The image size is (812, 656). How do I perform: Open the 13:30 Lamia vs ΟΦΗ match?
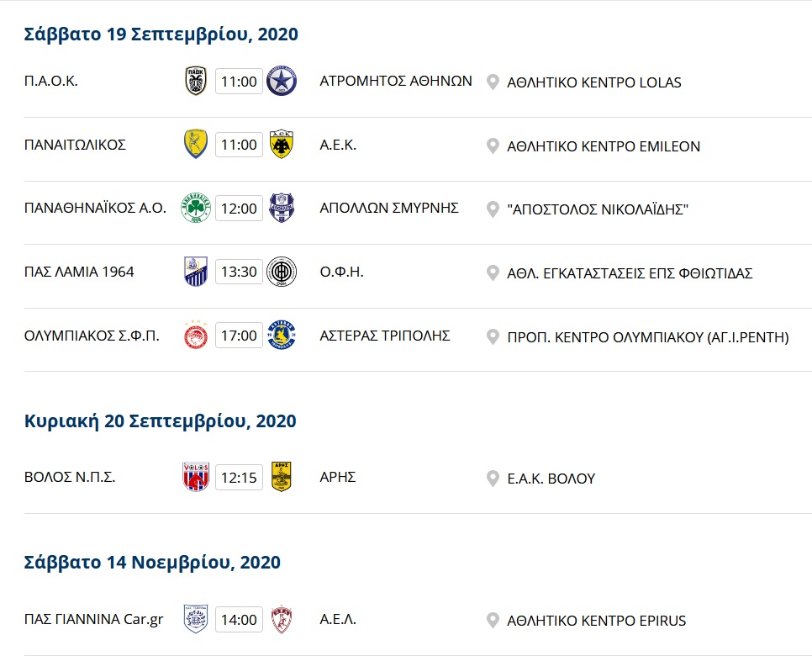[x=239, y=272]
